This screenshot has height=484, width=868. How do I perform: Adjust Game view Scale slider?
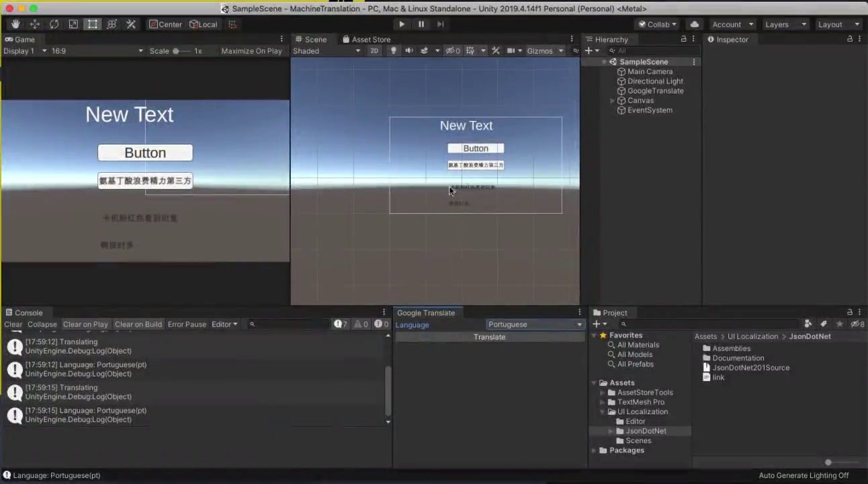181,50
